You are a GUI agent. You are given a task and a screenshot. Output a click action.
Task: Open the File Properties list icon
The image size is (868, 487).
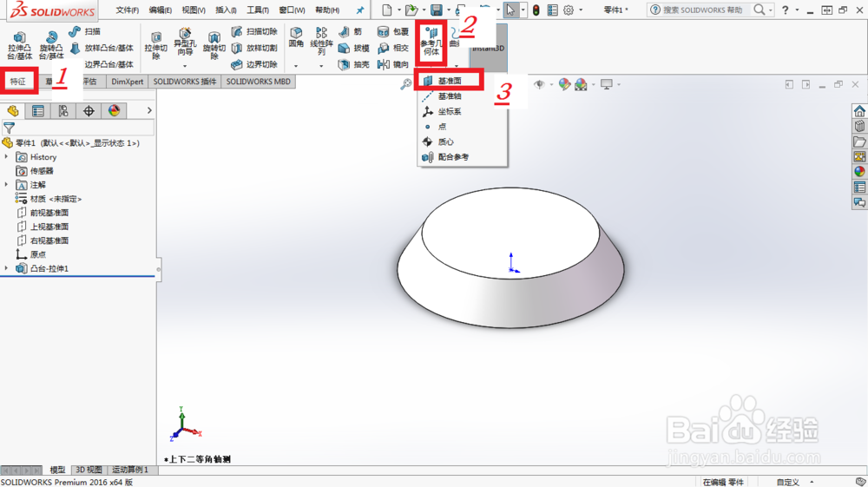[552, 10]
